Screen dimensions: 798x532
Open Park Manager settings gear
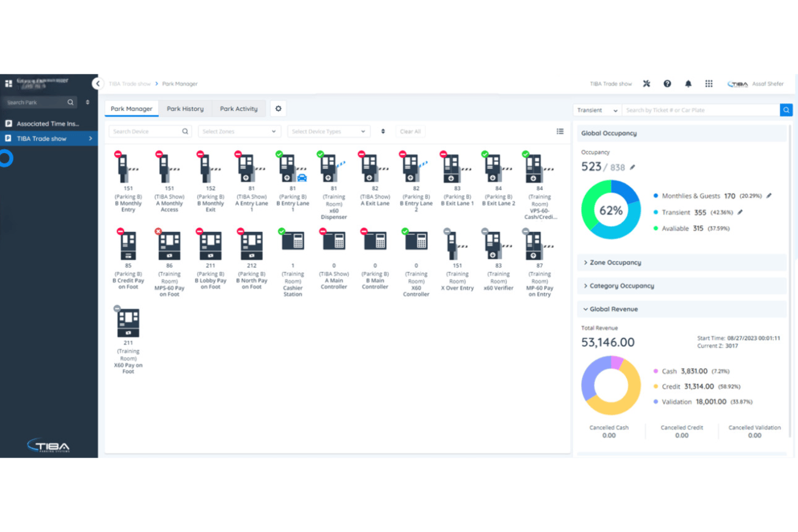click(x=278, y=109)
